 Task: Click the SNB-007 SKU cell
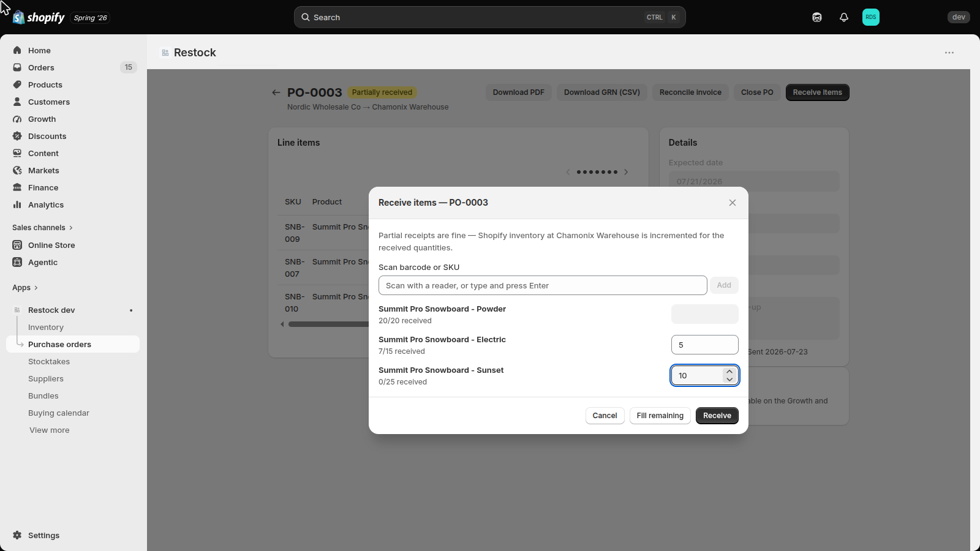tap(295, 268)
